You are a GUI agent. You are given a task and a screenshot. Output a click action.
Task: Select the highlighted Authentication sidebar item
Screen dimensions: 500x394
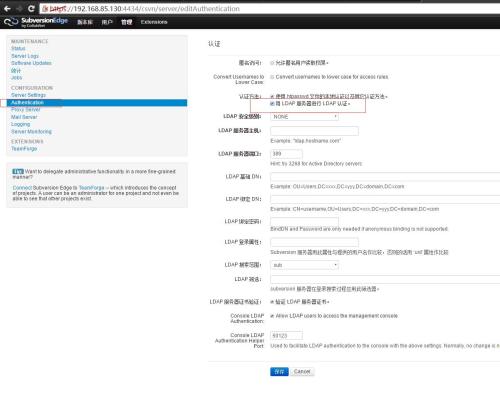point(97,103)
